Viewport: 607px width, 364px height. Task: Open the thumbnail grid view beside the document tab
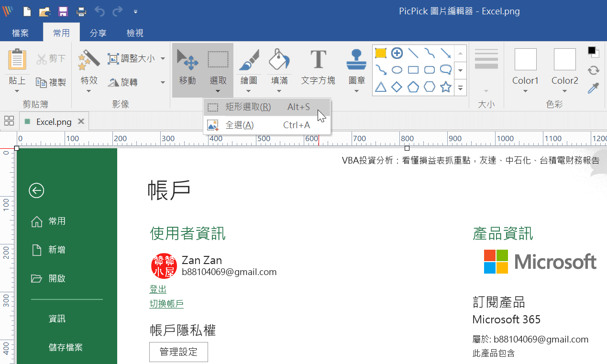9,121
